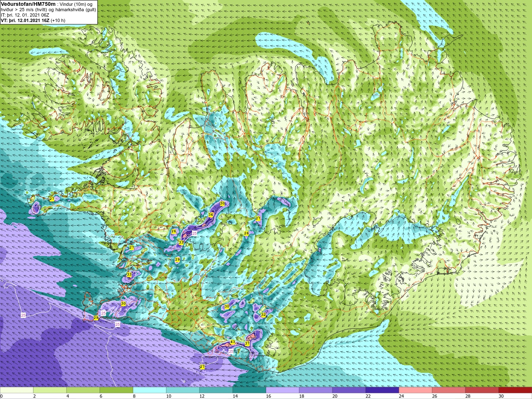The width and height of the screenshot is (532, 399).
Task: Click the 2–4 m/s legend color swatch
Action: (50, 390)
